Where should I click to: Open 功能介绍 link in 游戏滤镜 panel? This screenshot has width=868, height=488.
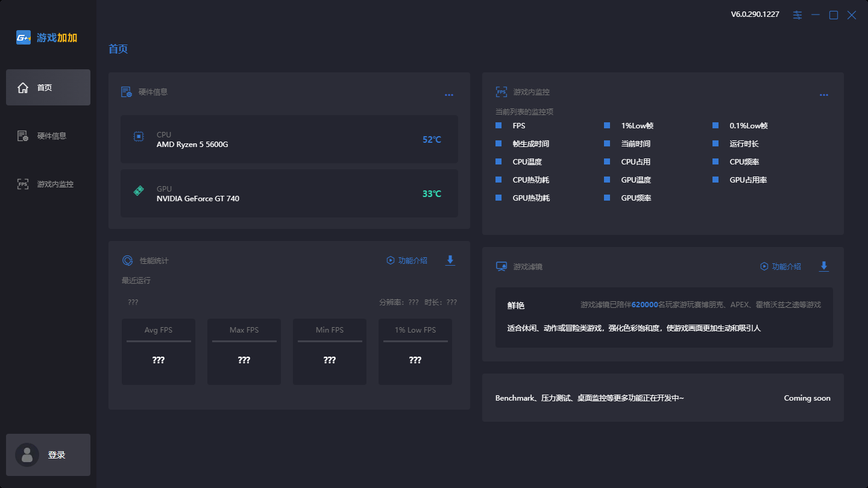pyautogui.click(x=781, y=266)
